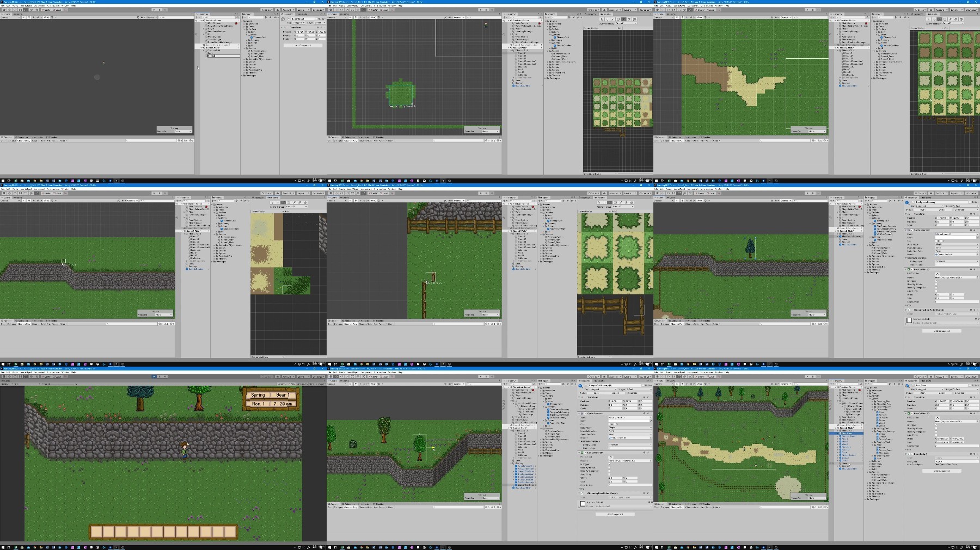
Task: Open Shaded draw mode dropdown in empty-scene window
Action: tap(10, 17)
